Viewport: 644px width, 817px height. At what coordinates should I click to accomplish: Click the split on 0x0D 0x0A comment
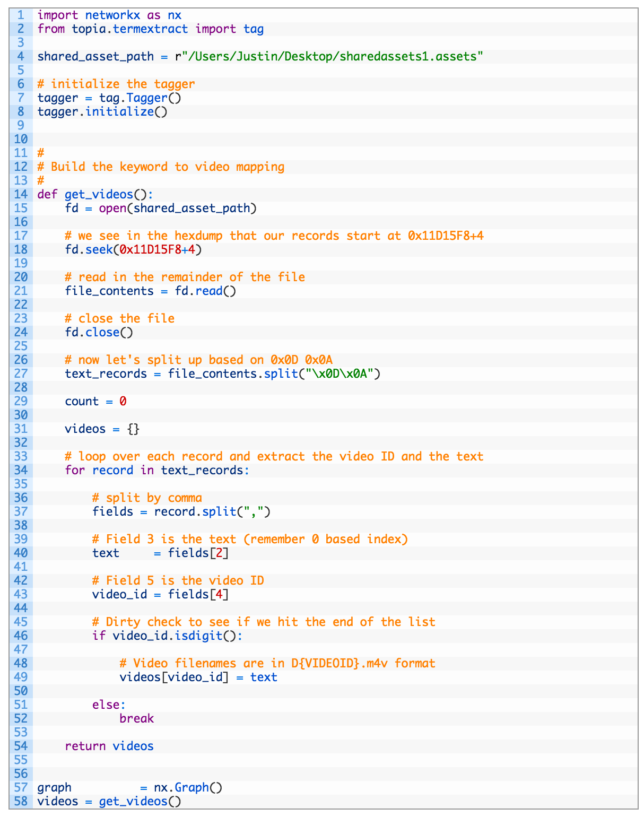199,360
